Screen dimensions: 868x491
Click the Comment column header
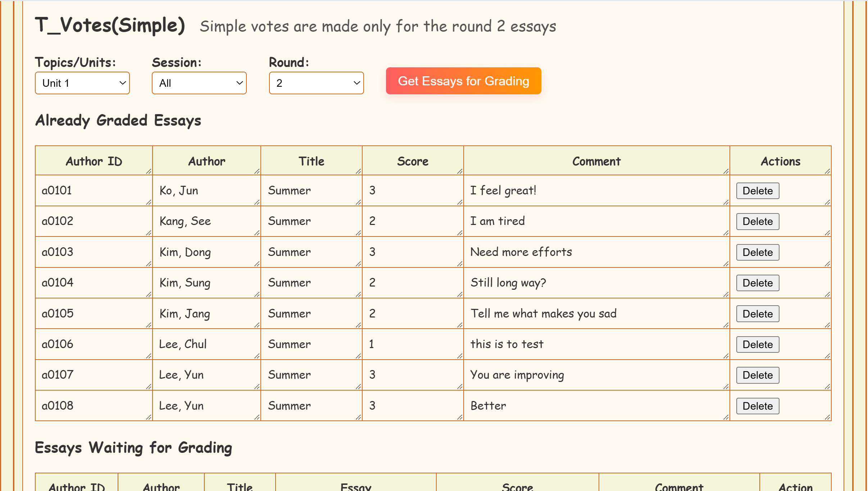596,161
